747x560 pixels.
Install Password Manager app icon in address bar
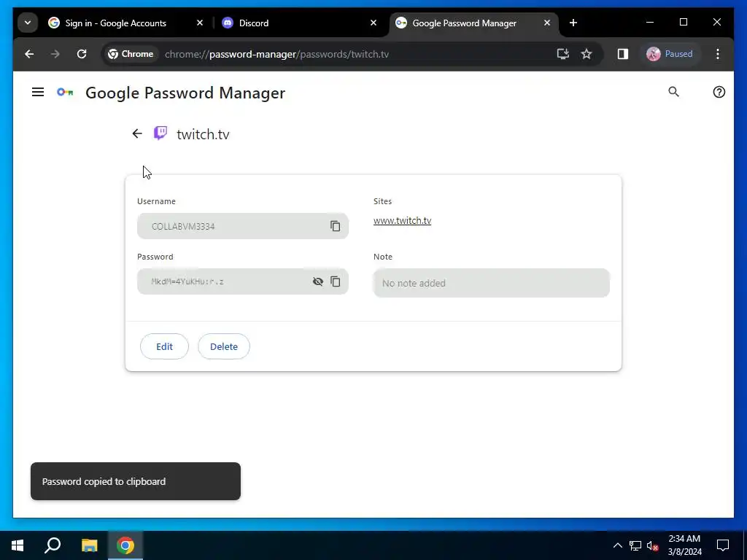(562, 54)
